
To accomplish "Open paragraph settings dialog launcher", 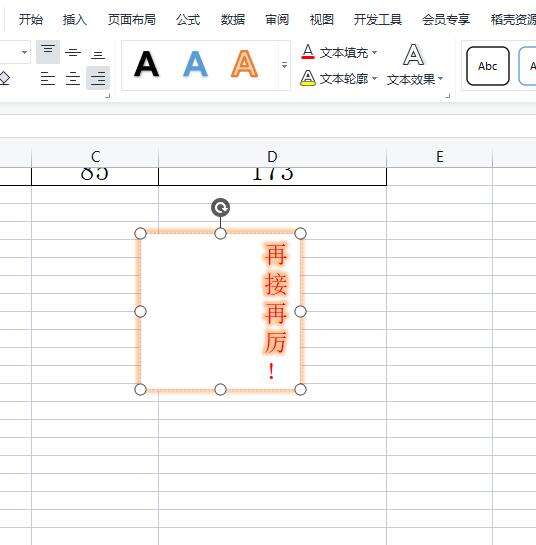I will click(108, 96).
